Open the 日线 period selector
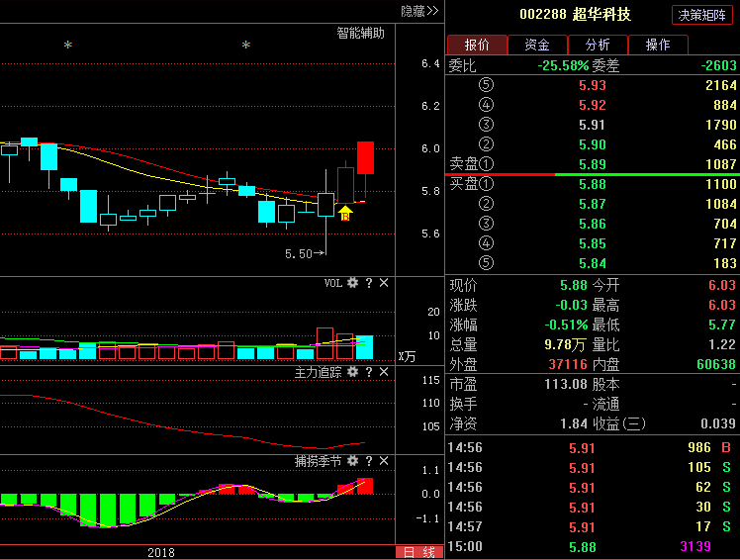Screen dimensions: 740x560 pyautogui.click(x=418, y=552)
